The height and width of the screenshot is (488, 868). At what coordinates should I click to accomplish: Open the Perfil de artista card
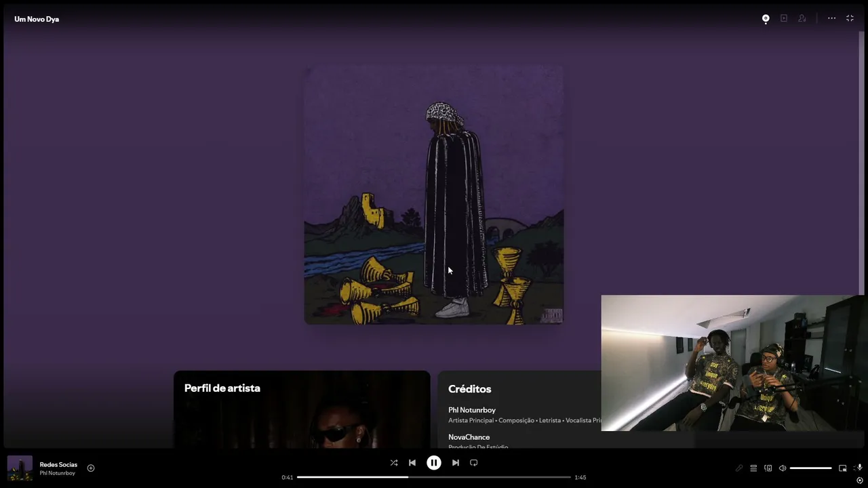[x=302, y=409]
